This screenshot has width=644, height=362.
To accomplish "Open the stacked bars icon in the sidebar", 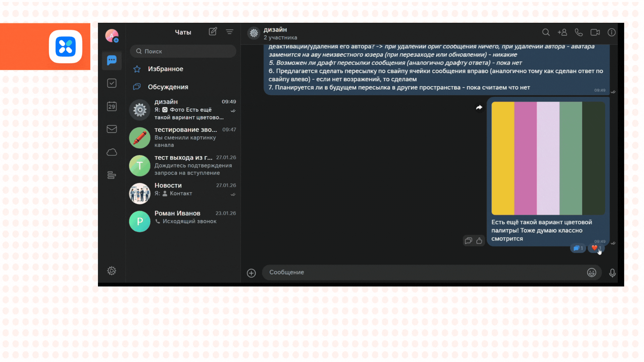I will (x=112, y=175).
